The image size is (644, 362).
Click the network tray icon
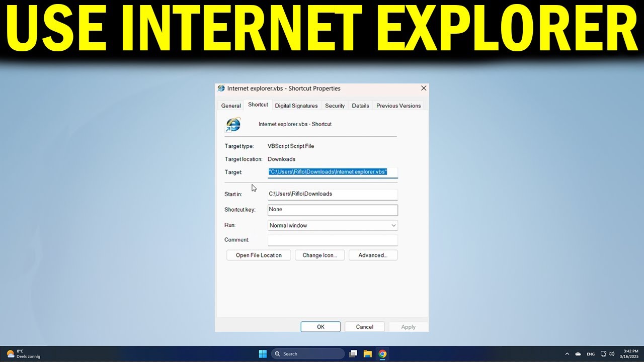(x=603, y=354)
